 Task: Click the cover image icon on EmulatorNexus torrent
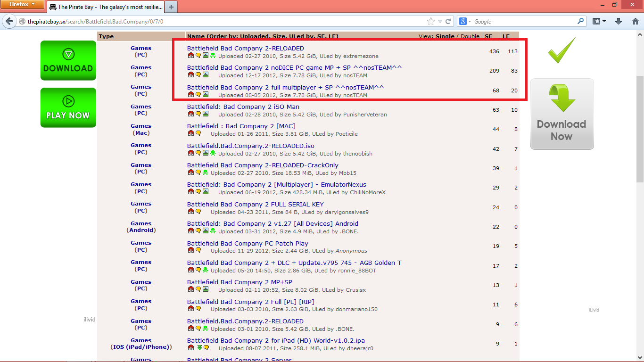pyautogui.click(x=206, y=192)
